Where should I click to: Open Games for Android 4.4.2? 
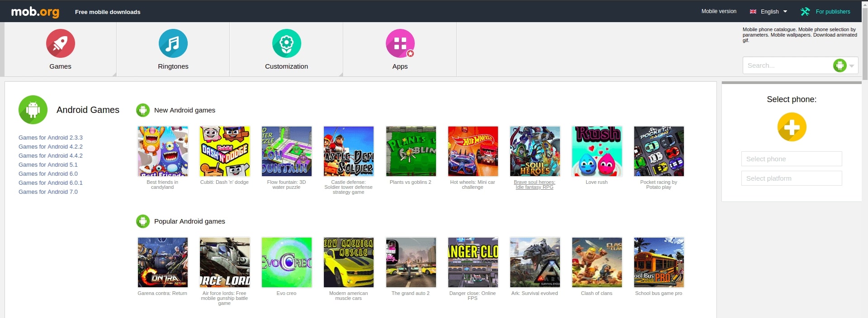coord(51,156)
